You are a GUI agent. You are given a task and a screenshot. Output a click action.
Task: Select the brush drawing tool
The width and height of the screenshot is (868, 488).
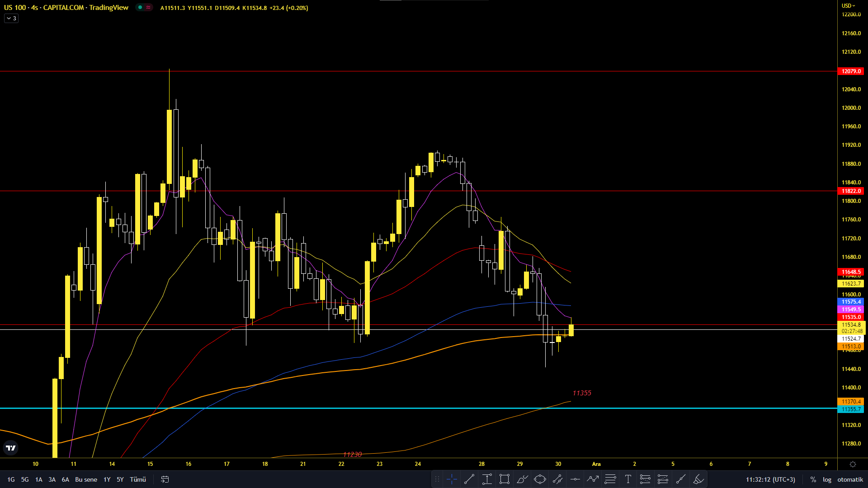[x=522, y=479]
